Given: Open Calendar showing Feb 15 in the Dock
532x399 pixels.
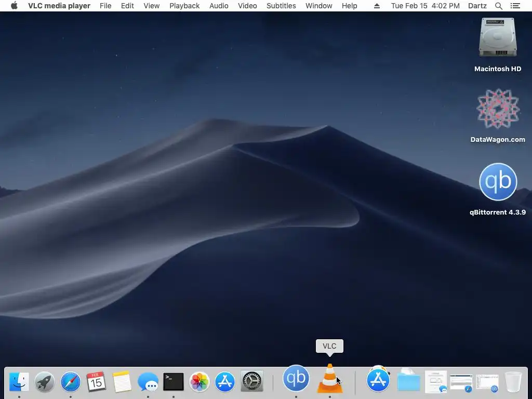Looking at the screenshot, I should click(x=96, y=382).
